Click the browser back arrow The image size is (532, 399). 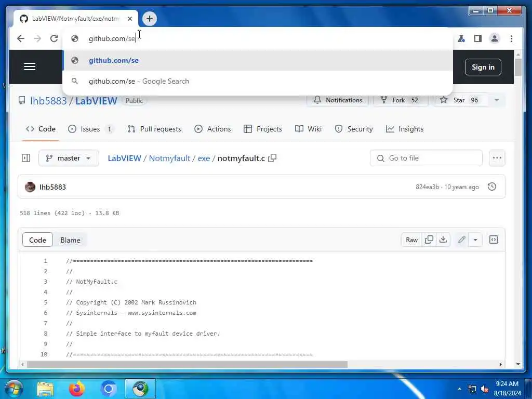[x=21, y=38]
